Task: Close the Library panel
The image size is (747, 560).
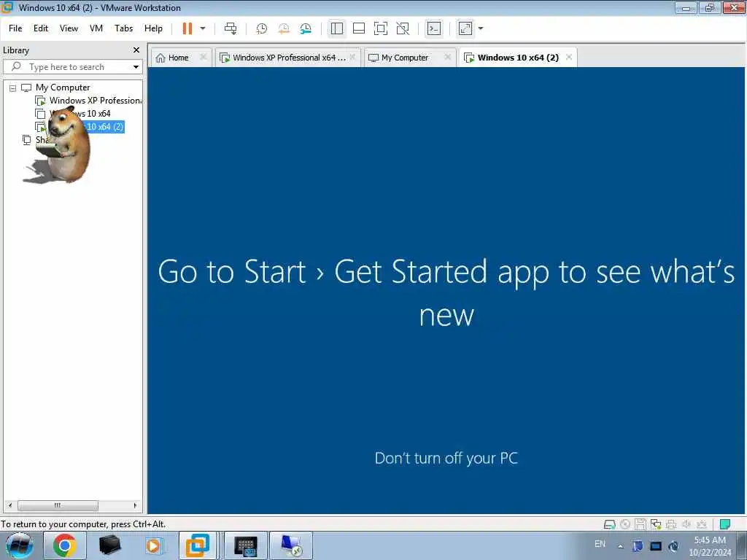Action: (x=136, y=50)
